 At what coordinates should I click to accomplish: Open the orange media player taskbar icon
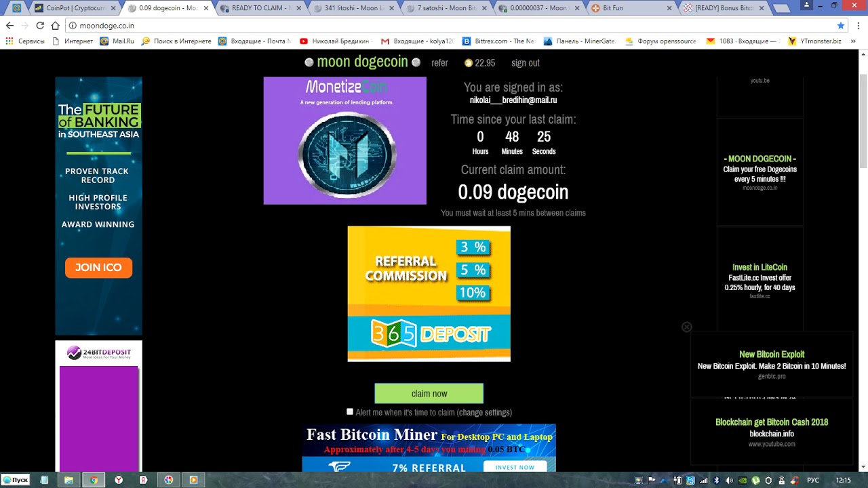coord(193,480)
